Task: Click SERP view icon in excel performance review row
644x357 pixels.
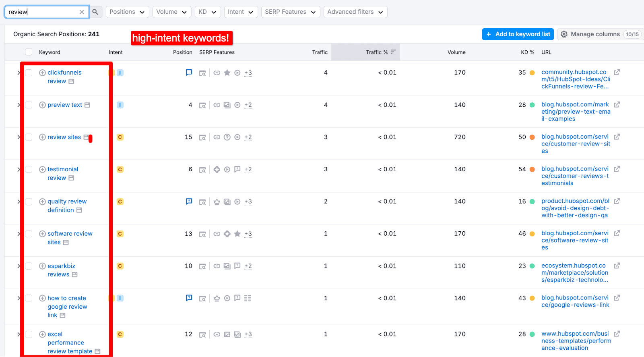Action: pyautogui.click(x=202, y=334)
